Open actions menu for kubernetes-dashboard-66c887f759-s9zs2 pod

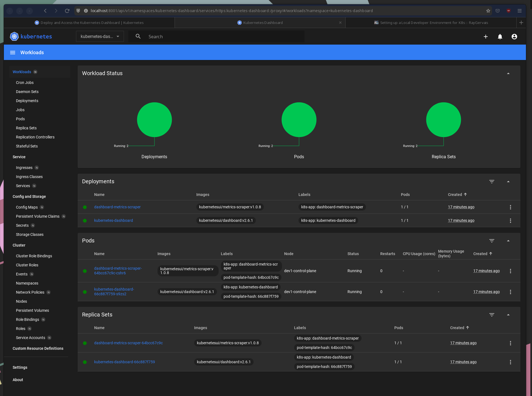pos(511,292)
